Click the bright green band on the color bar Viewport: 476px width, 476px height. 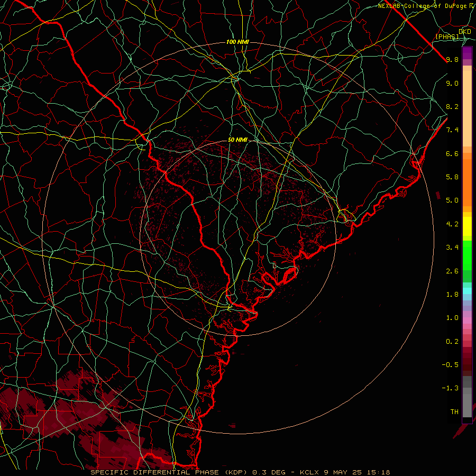click(467, 255)
